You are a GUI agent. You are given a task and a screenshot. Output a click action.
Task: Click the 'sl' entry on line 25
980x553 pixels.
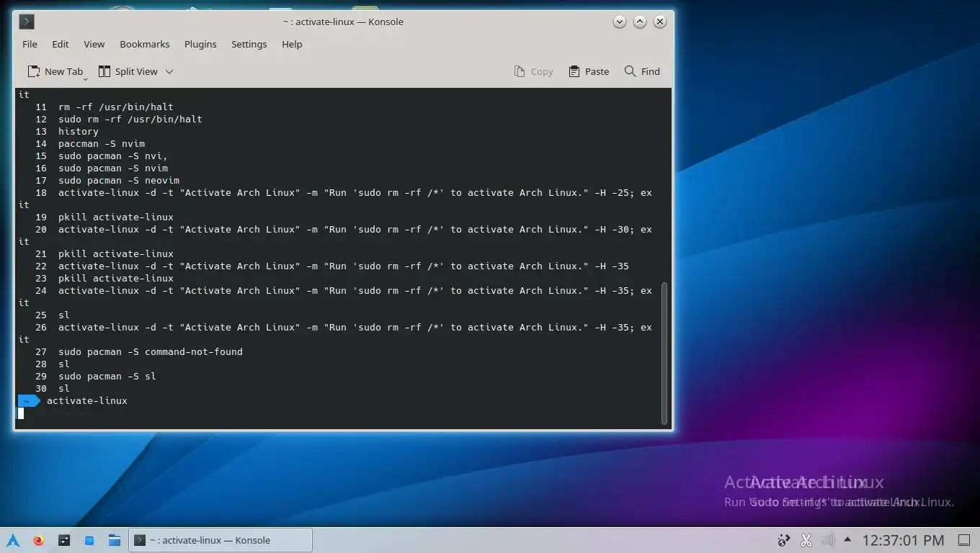[x=64, y=315]
